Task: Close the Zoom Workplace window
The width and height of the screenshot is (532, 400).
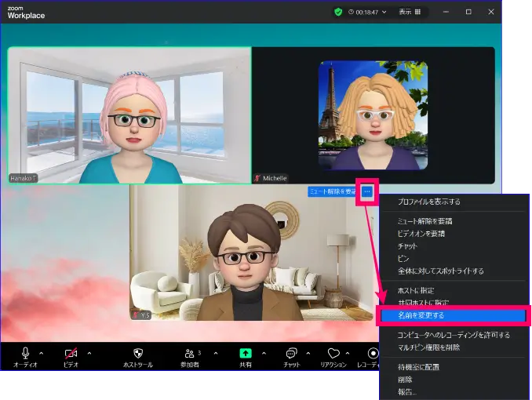Action: (491, 12)
